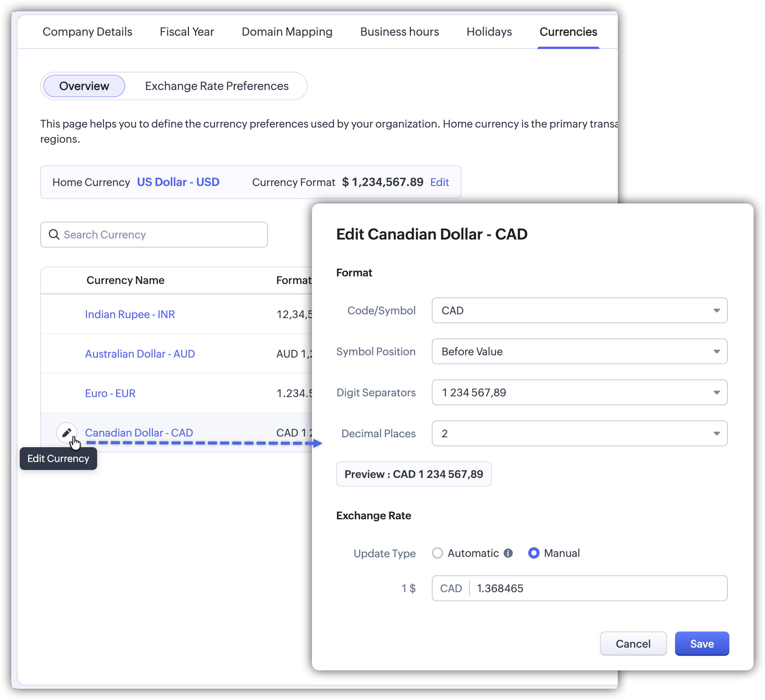
Task: Switch to Exchange Rate Preferences view
Action: [217, 86]
